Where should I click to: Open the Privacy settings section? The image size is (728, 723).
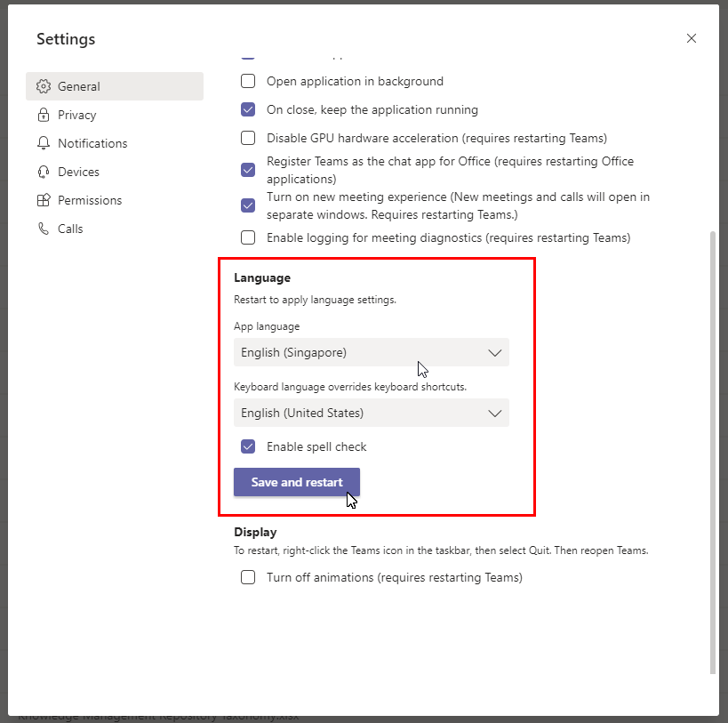tap(114, 115)
